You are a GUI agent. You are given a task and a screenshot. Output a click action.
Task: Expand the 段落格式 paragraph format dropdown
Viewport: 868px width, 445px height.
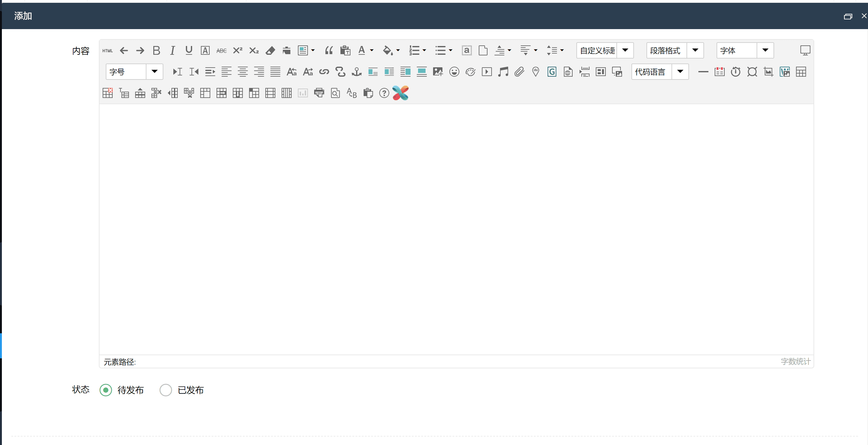click(695, 50)
